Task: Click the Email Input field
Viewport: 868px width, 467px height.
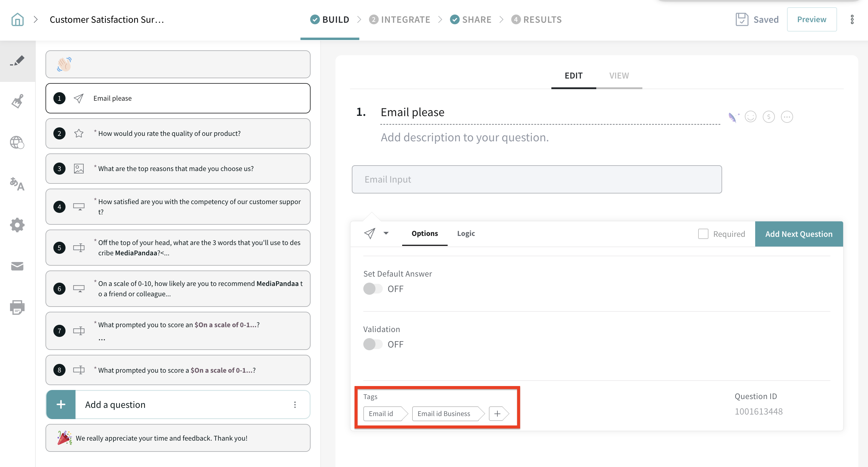Action: (x=537, y=179)
